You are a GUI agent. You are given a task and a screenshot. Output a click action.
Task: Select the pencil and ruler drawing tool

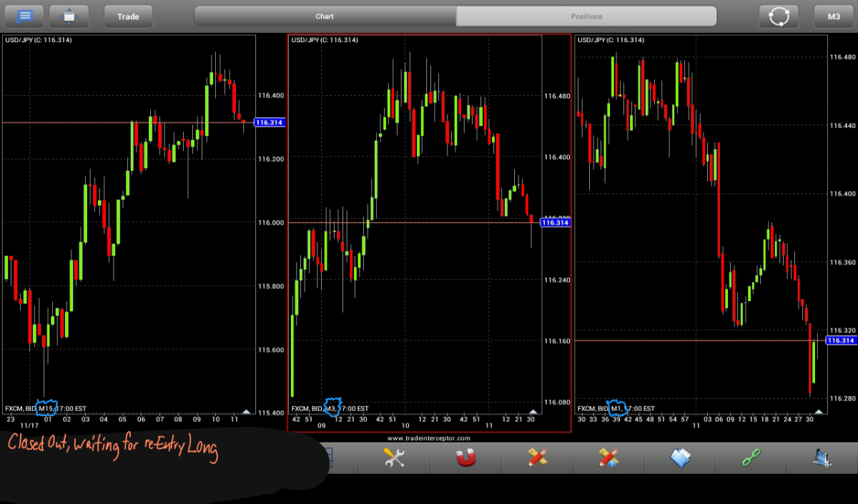(537, 458)
